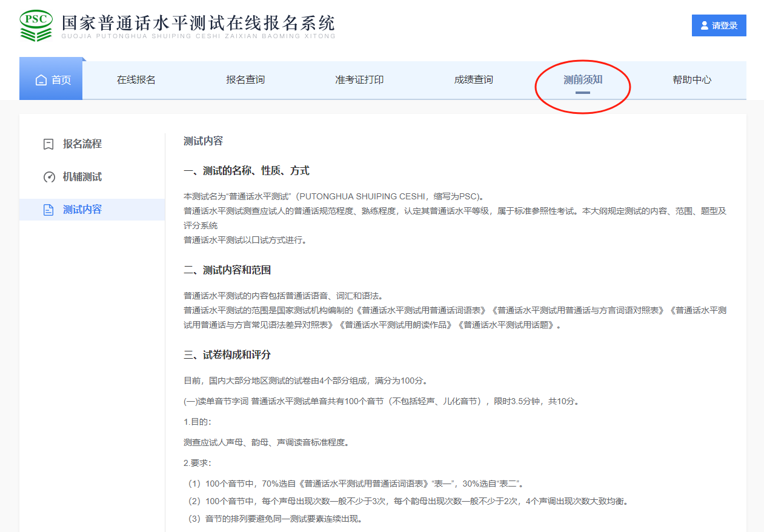This screenshot has height=532, width=764.
Task: Click the green PSC logo
Action: pos(36,25)
